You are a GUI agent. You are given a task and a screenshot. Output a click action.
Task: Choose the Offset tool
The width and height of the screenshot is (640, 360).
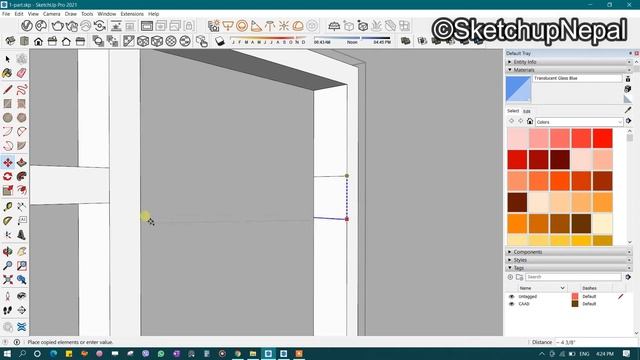coord(22,190)
